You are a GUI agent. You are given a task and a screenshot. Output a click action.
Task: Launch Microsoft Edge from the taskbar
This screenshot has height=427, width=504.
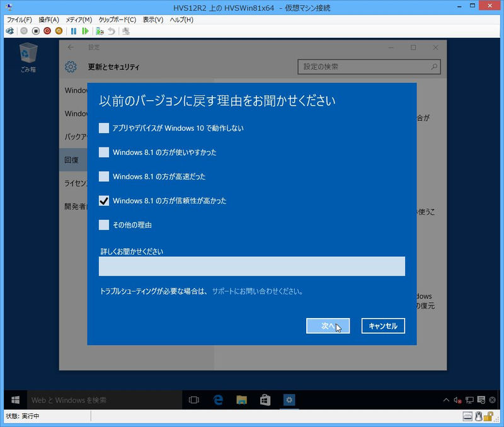(x=218, y=400)
